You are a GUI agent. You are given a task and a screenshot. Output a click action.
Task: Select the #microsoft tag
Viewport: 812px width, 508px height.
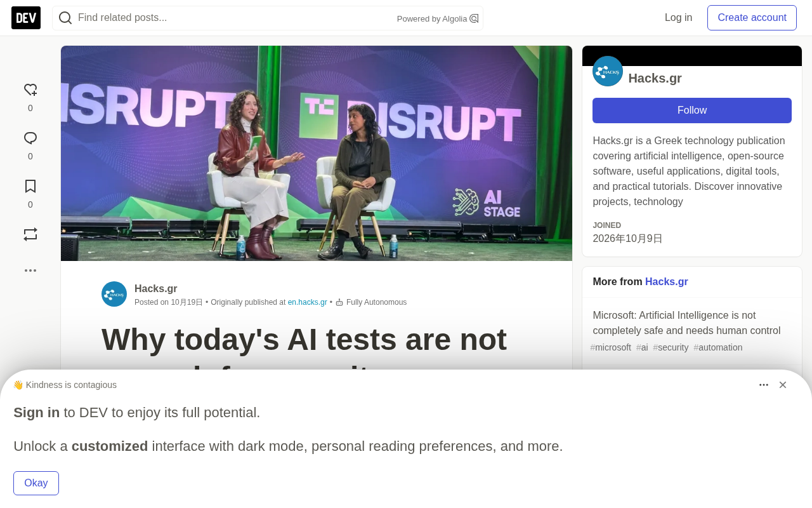pos(611,347)
